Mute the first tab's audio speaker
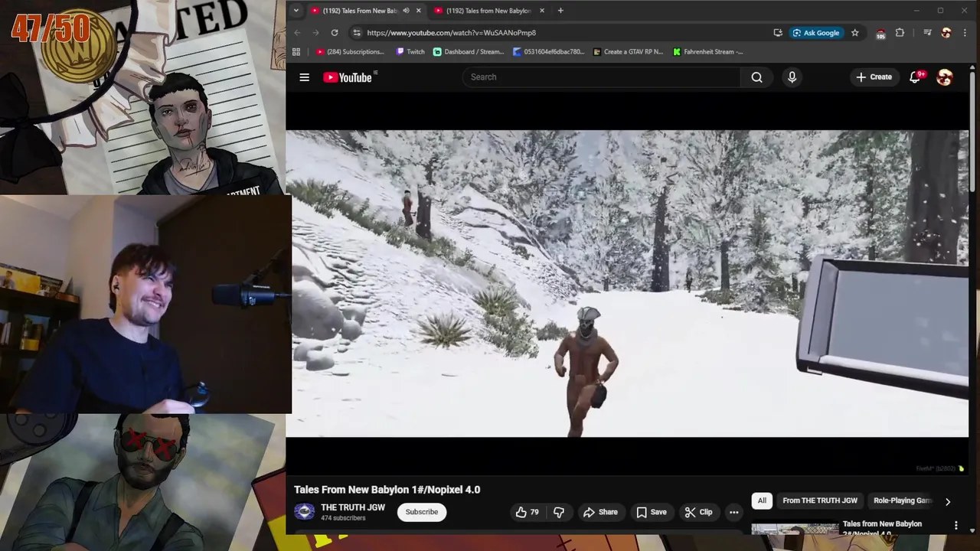Image resolution: width=980 pixels, height=551 pixels. click(406, 11)
